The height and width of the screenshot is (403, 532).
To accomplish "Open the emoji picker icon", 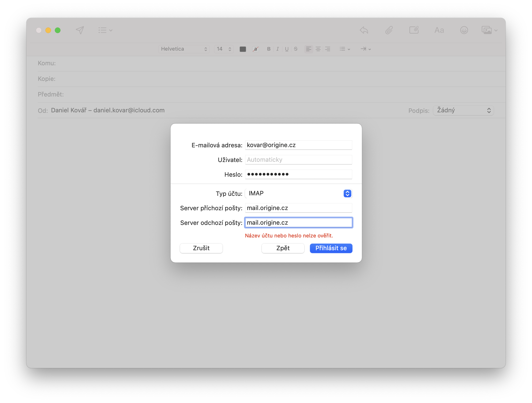I will 464,30.
